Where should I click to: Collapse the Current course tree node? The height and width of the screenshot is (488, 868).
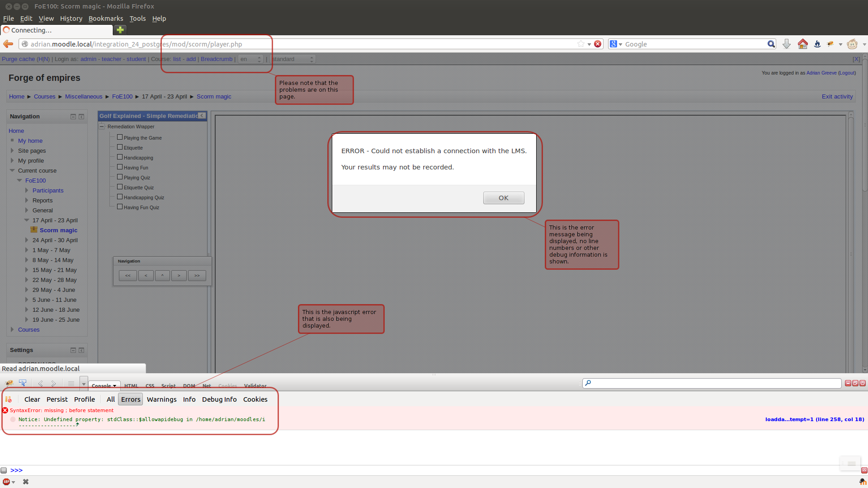[12, 170]
